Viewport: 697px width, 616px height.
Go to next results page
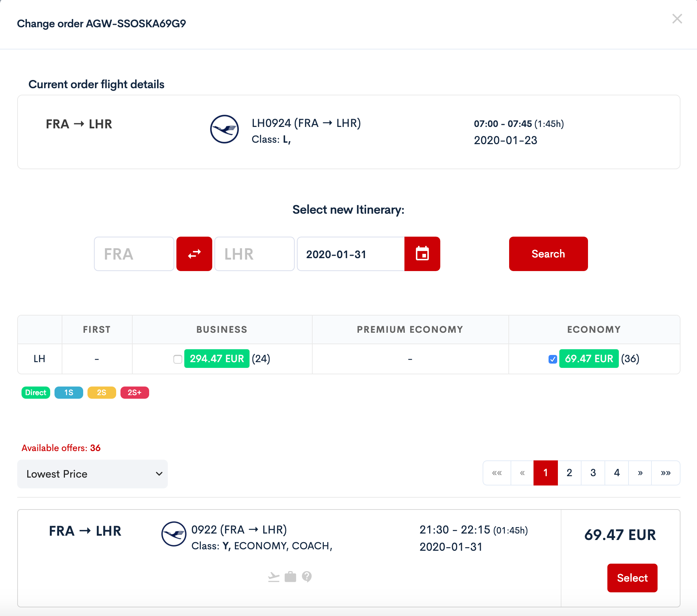pyautogui.click(x=640, y=473)
